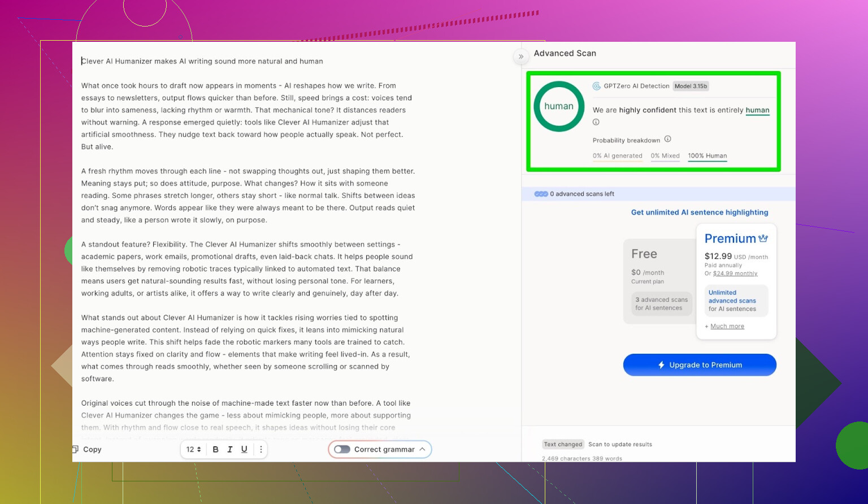Click the GPTZero AI Detection logo
Image resolution: width=868 pixels, height=504 pixels.
click(x=596, y=86)
